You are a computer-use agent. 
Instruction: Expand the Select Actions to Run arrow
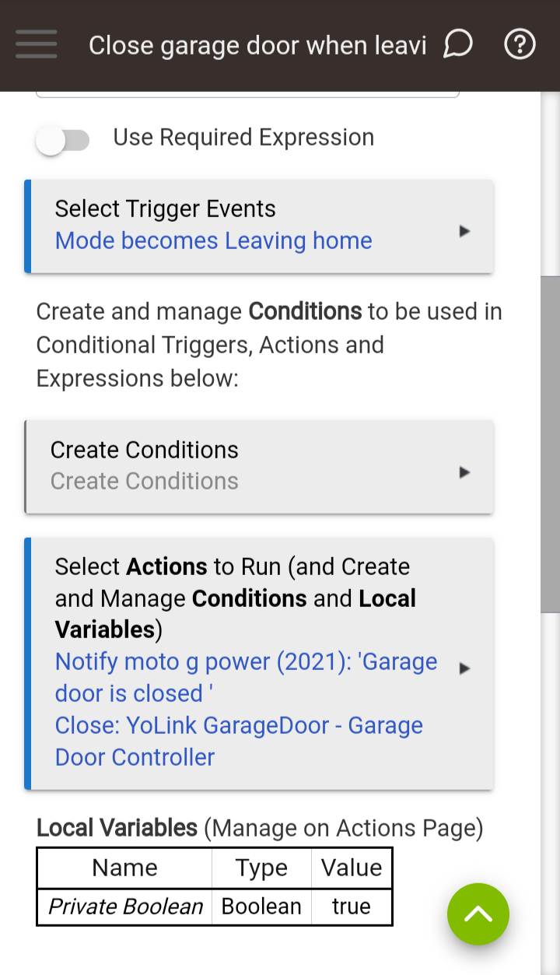pos(464,668)
